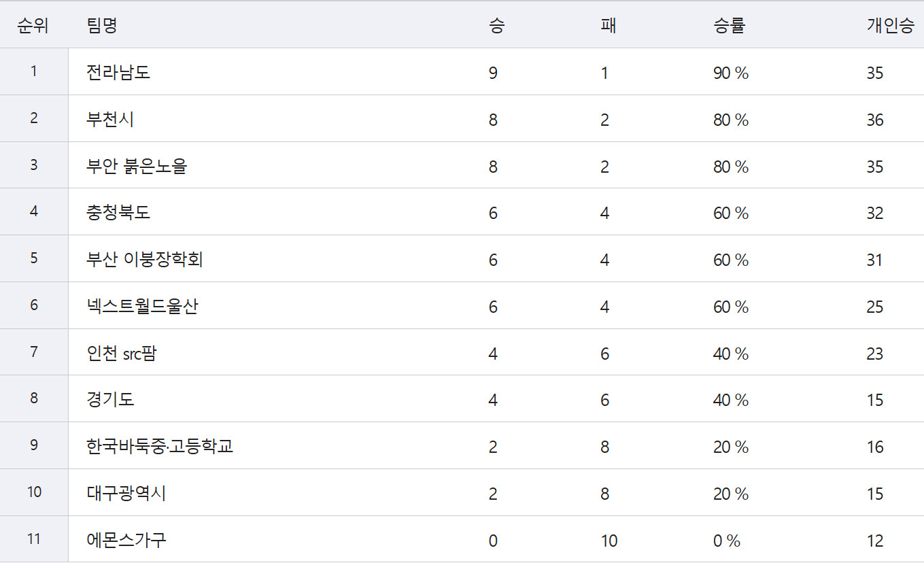Click the 대구광역시 team name

(126, 493)
